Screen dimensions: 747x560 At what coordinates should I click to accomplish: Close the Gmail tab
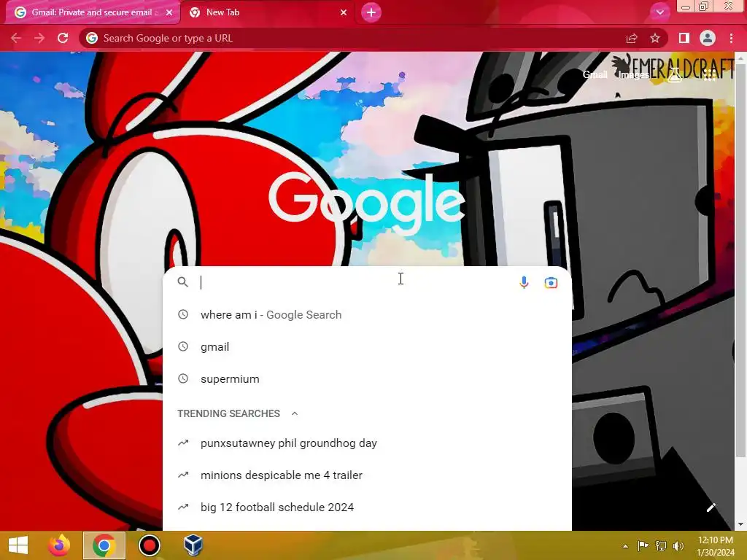(x=169, y=12)
